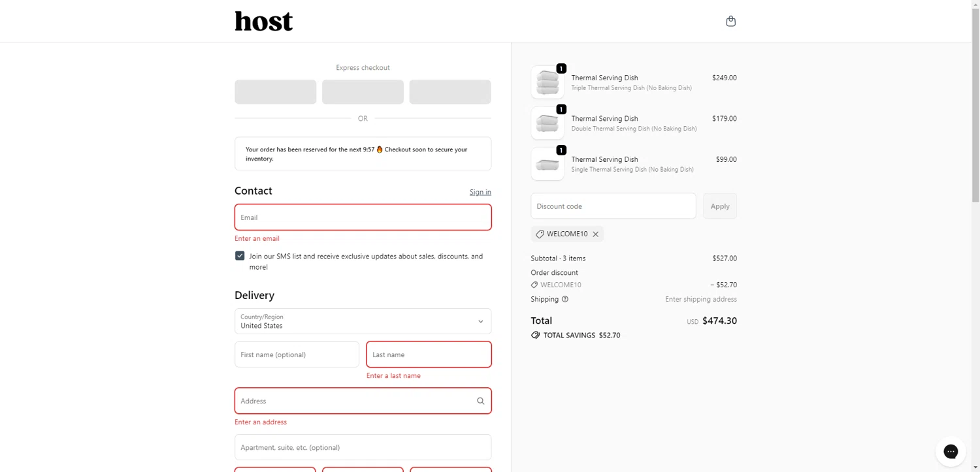This screenshot has height=472, width=980.
Task: Click the $99.00 price
Action: pyautogui.click(x=726, y=159)
